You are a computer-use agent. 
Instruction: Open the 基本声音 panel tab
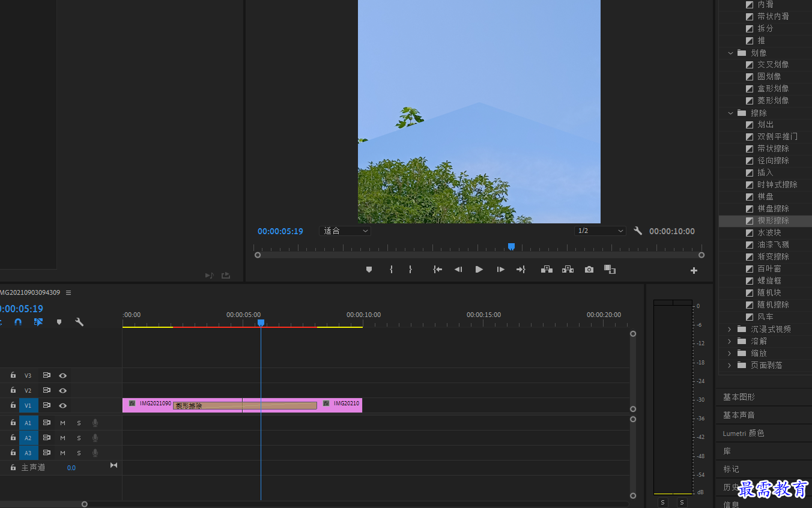pyautogui.click(x=739, y=415)
